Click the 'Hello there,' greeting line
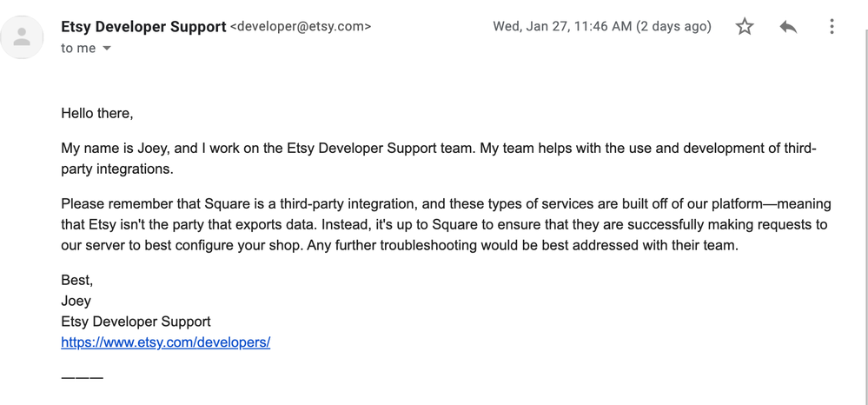This screenshot has width=868, height=405. tap(97, 113)
